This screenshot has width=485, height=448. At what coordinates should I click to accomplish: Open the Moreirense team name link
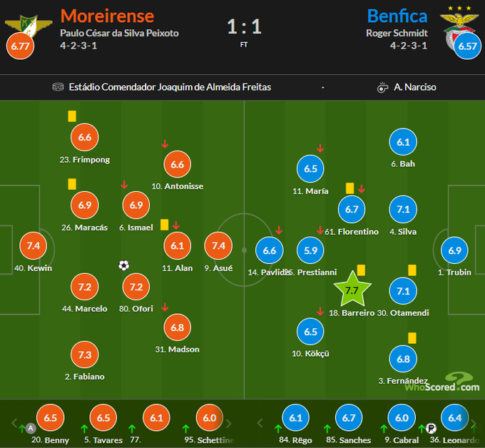tap(107, 16)
